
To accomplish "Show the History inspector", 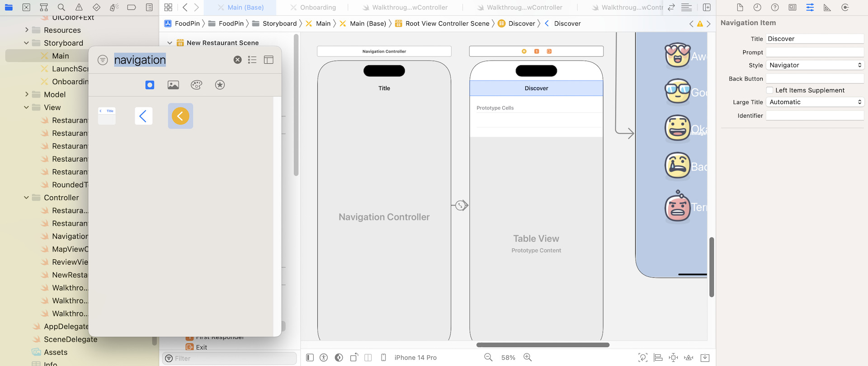I will [x=757, y=7].
